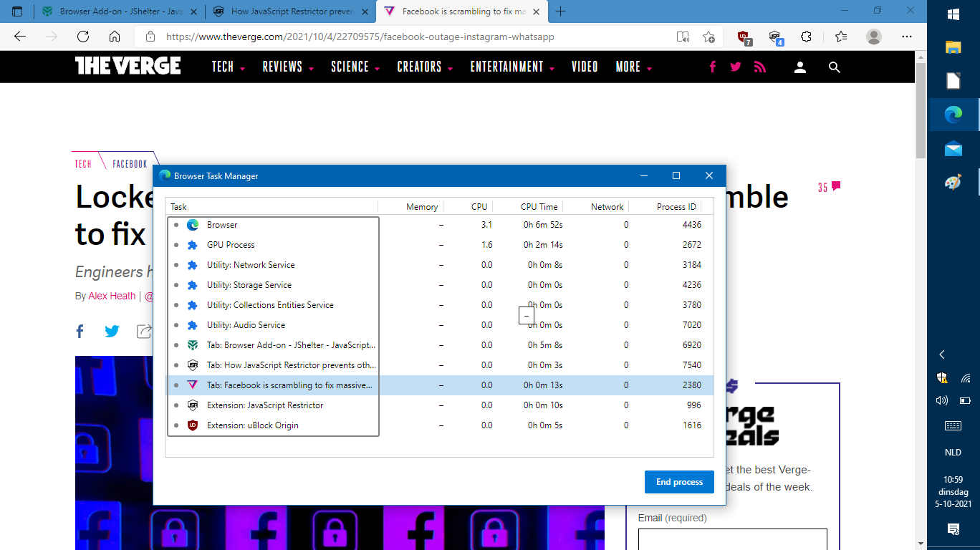980x550 pixels.
Task: Select the Utility: Storage Service row
Action: pyautogui.click(x=439, y=285)
